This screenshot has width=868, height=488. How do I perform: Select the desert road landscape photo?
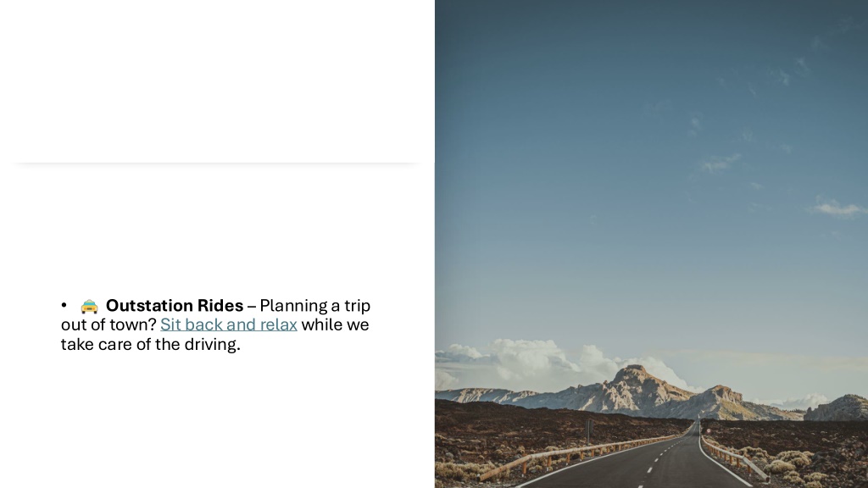[651, 244]
